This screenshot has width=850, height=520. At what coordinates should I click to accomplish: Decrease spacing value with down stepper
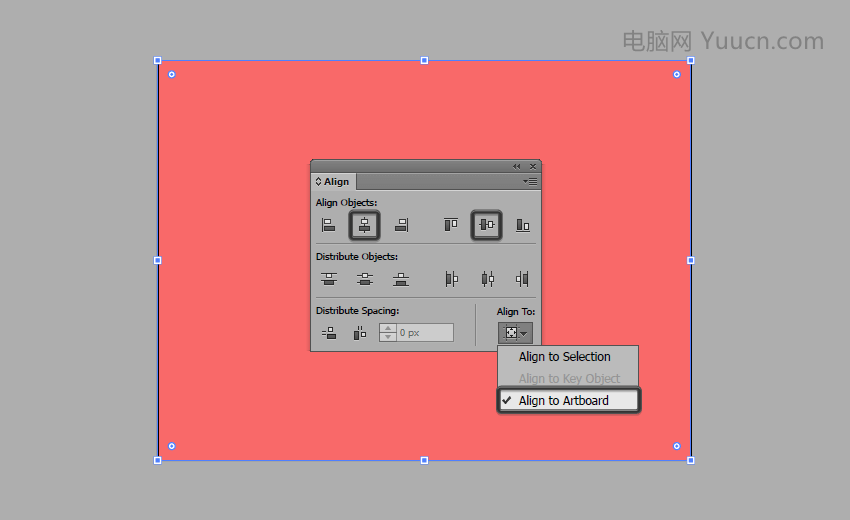388,337
